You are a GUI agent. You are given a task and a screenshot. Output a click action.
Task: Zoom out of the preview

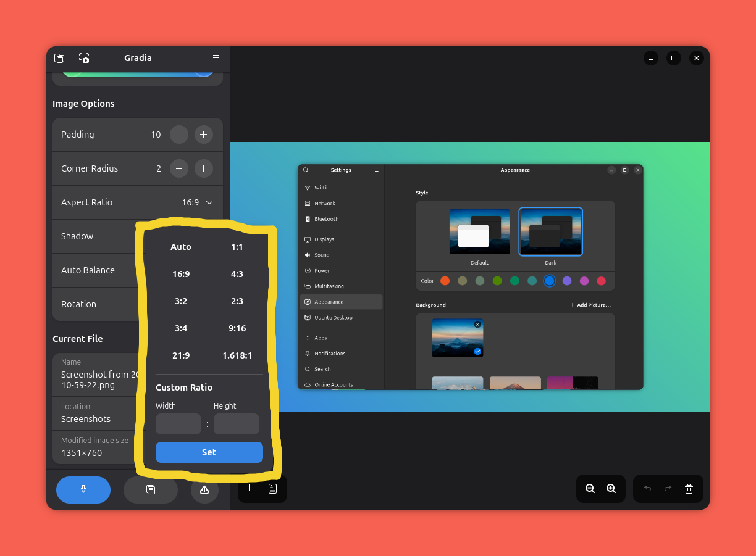click(x=590, y=488)
